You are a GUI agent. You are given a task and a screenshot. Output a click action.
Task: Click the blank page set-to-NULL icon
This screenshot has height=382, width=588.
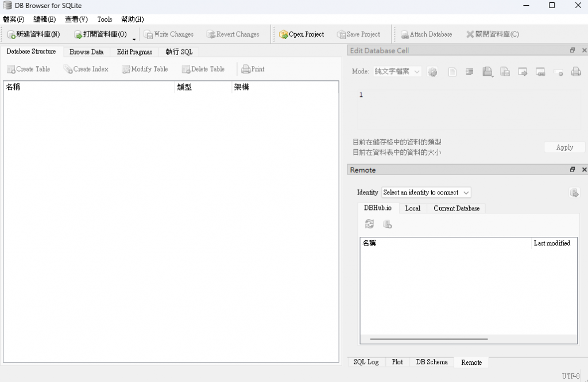pyautogui.click(x=452, y=72)
